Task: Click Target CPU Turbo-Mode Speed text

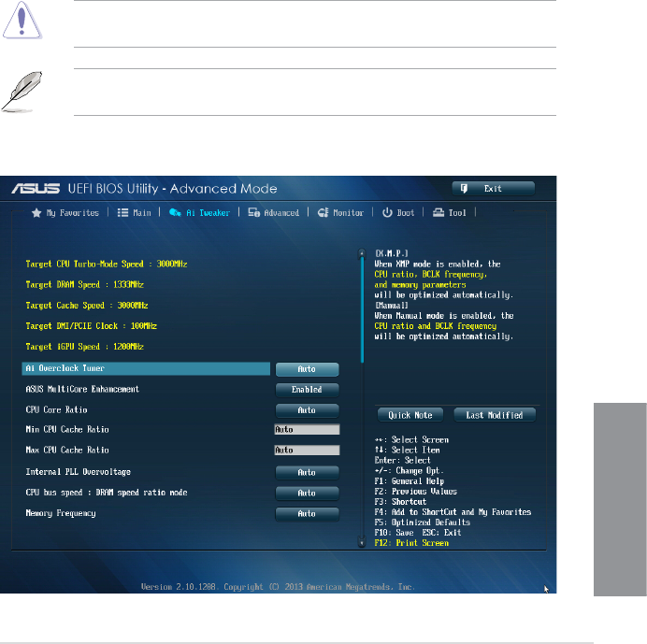Action: point(107,264)
